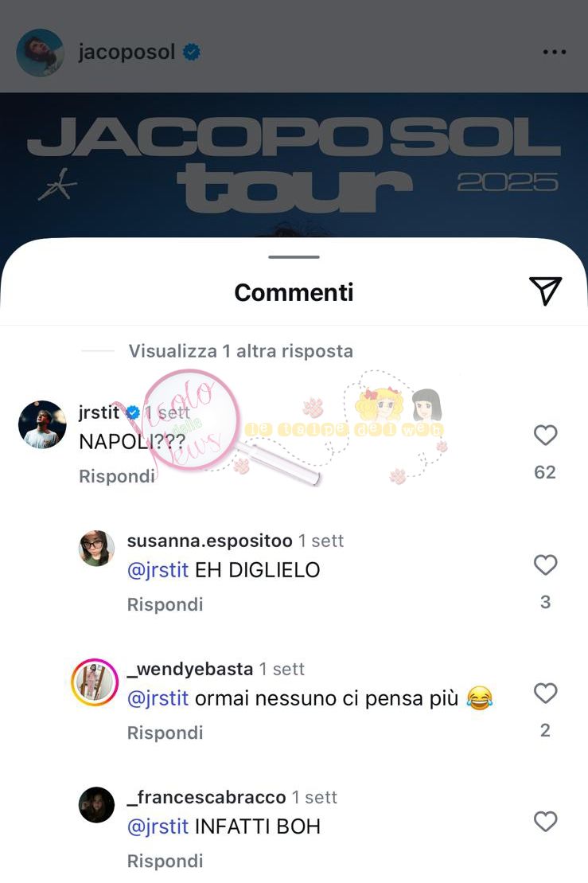Image resolution: width=588 pixels, height=883 pixels.
Task: Open _francescabracco profile picture
Action: (96, 805)
